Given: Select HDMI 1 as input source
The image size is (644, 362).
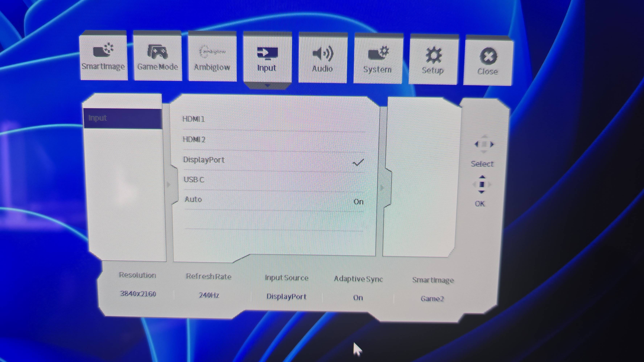Looking at the screenshot, I should pyautogui.click(x=194, y=119).
